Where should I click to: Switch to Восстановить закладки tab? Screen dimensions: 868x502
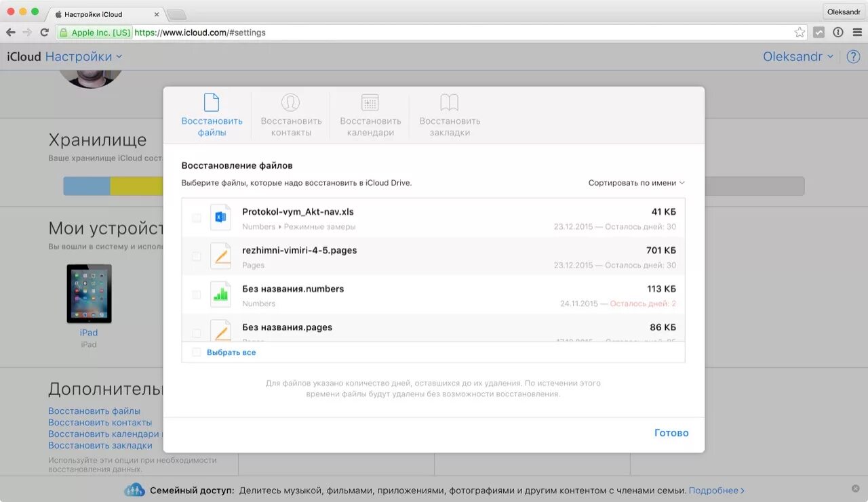(x=450, y=115)
